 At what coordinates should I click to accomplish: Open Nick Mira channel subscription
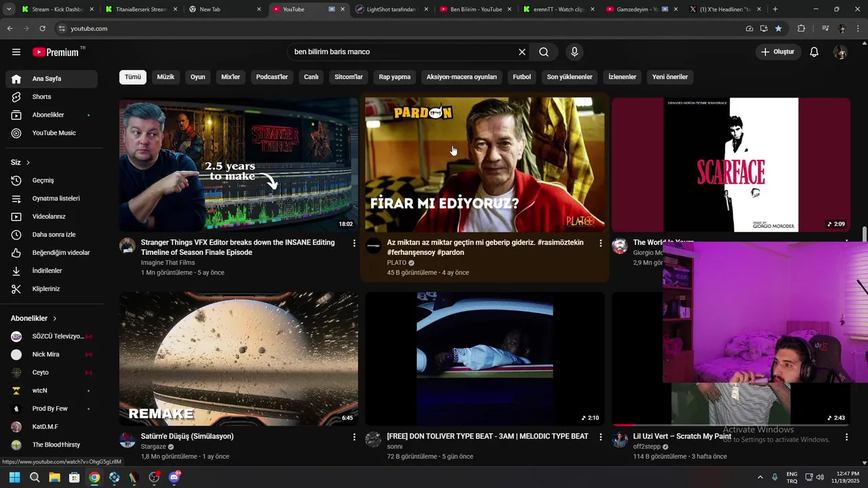52,354
